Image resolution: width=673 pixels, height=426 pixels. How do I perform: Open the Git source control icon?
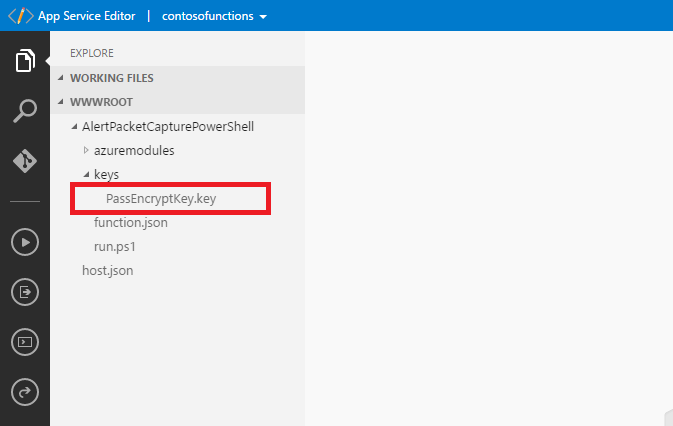point(25,161)
